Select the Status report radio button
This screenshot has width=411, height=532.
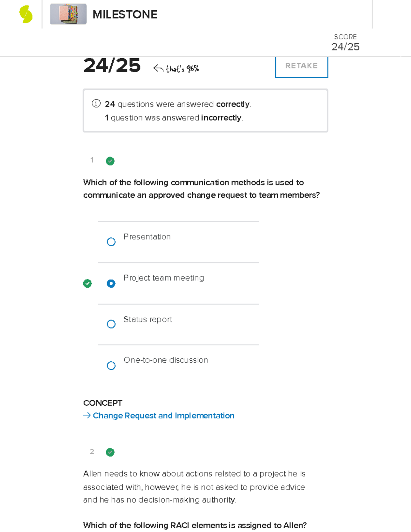click(111, 324)
